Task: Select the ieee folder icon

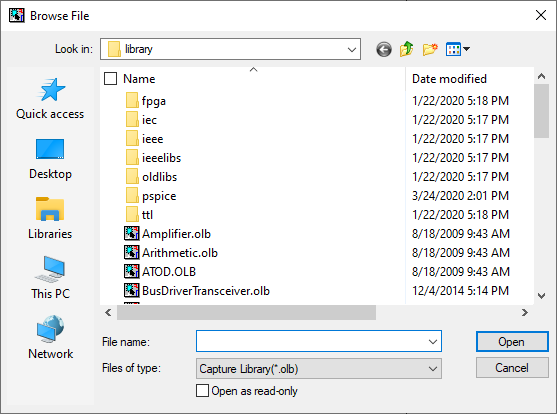Action: [x=132, y=139]
